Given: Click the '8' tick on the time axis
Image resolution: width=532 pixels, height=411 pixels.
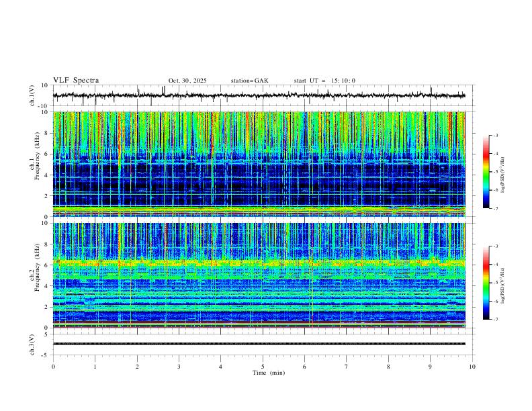Looking at the screenshot, I should point(388,367).
